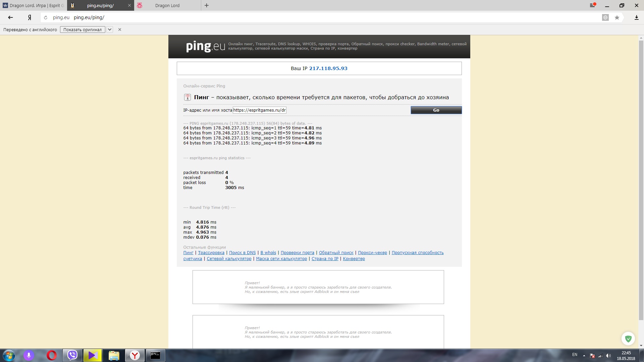Switch to the Dragon Lord. Игра | Esprit tab
The height and width of the screenshot is (362, 644).
click(34, 5)
